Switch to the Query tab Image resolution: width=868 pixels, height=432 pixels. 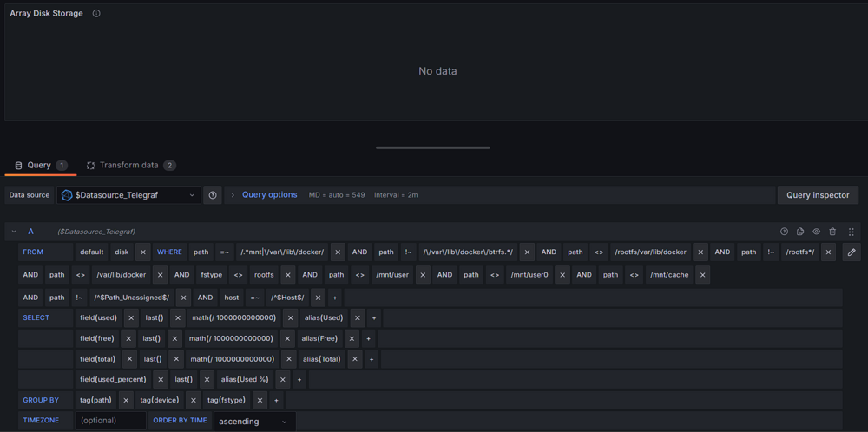pyautogui.click(x=41, y=166)
